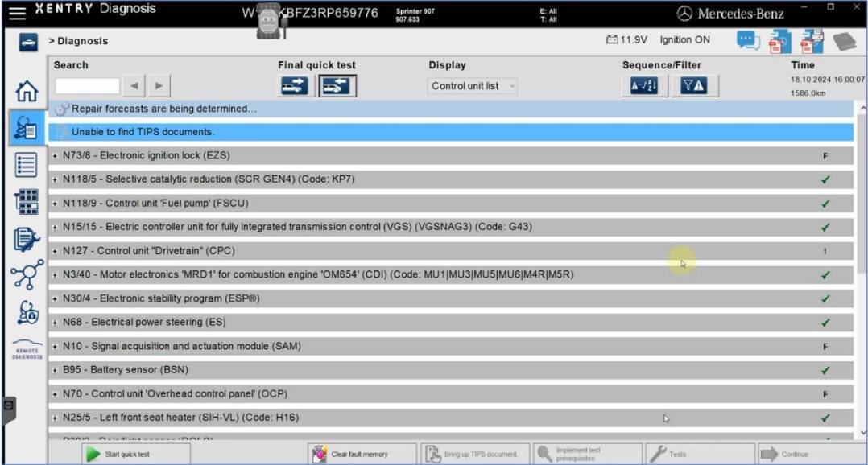
Task: Click the sort sequence A-Z button
Action: [643, 86]
